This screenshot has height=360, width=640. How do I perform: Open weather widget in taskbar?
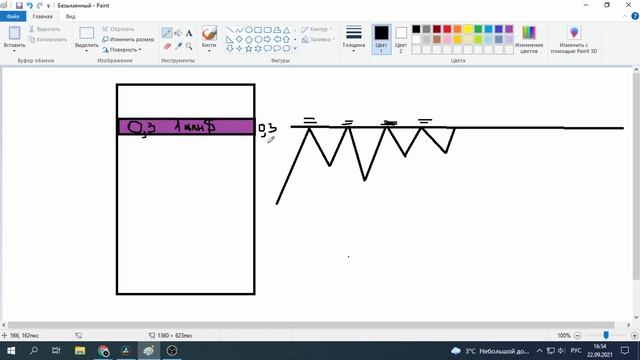[490, 351]
